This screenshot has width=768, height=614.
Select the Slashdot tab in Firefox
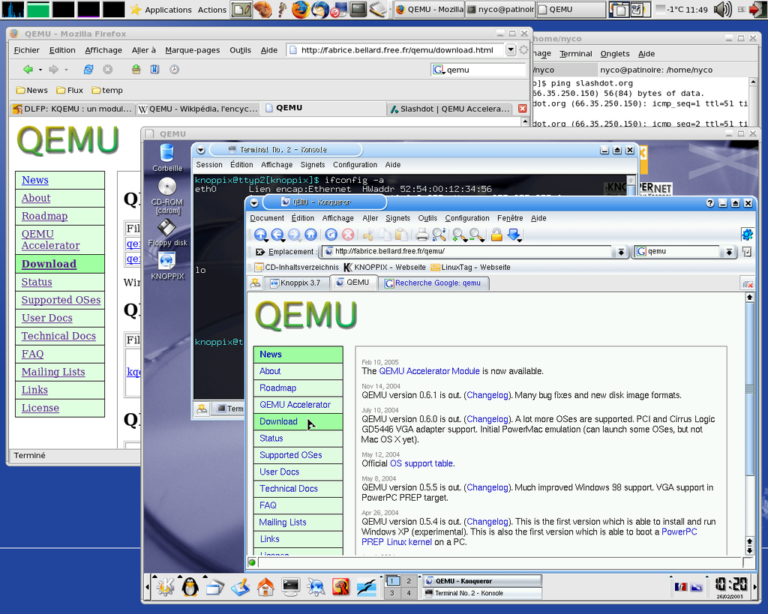coord(451,109)
